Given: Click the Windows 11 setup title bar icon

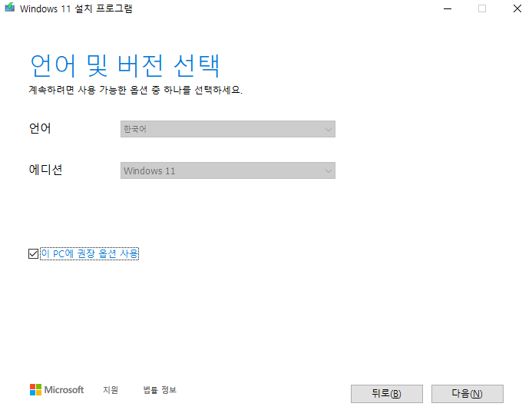Looking at the screenshot, I should (10, 8).
